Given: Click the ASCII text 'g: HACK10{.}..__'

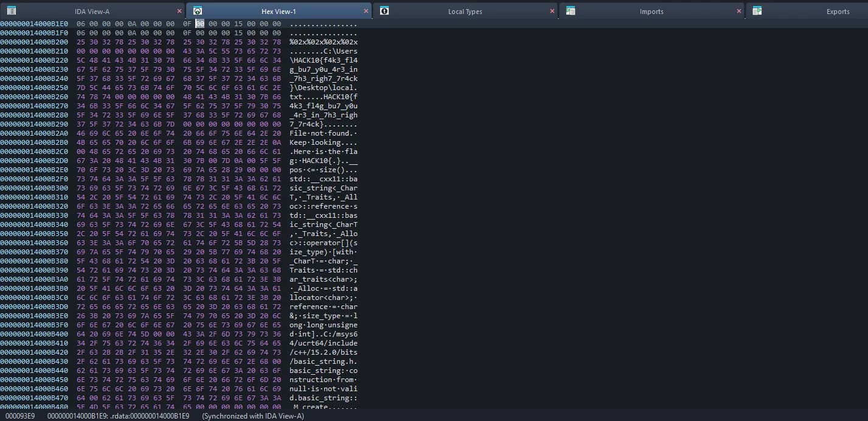Looking at the screenshot, I should click(x=324, y=161).
